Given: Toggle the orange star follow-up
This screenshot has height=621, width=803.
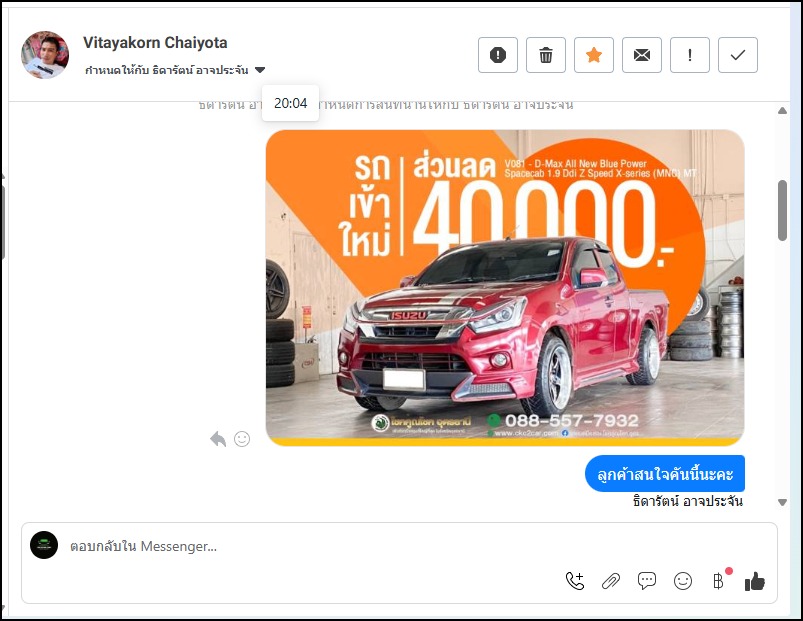Looking at the screenshot, I should point(594,55).
